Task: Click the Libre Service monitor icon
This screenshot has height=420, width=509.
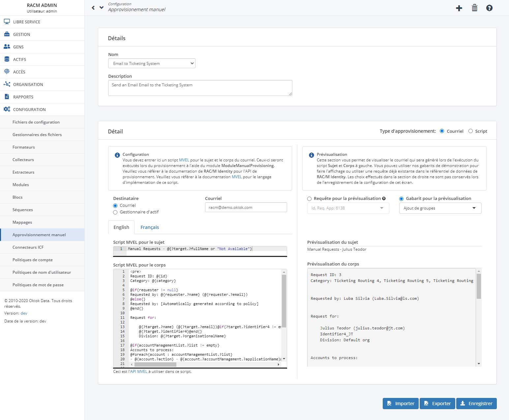Action: click(7, 22)
